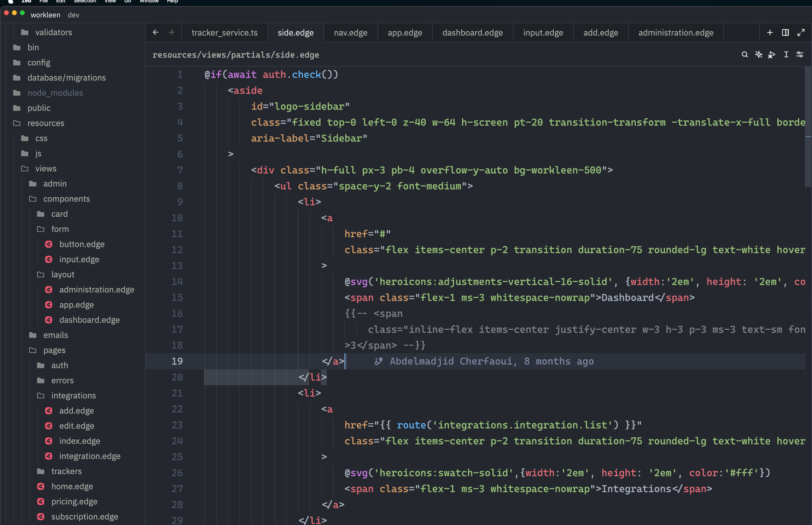Click the add.edge file icon in tree
This screenshot has width=812, height=525.
[49, 411]
